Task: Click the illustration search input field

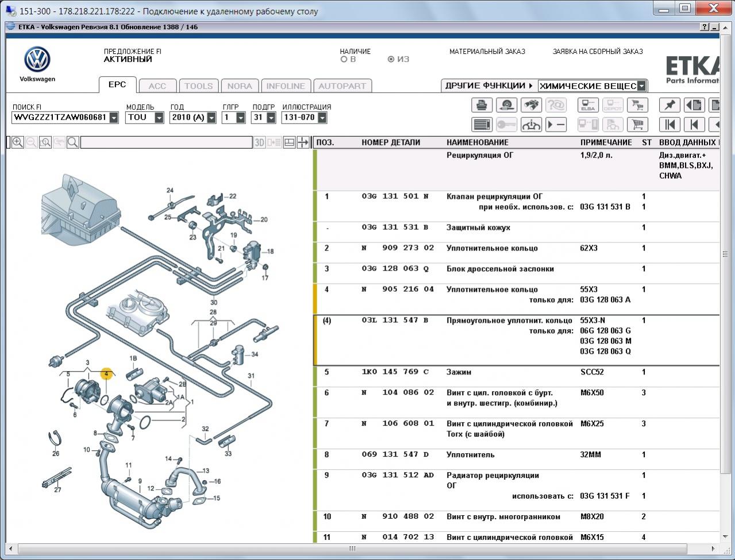Action: click(167, 142)
